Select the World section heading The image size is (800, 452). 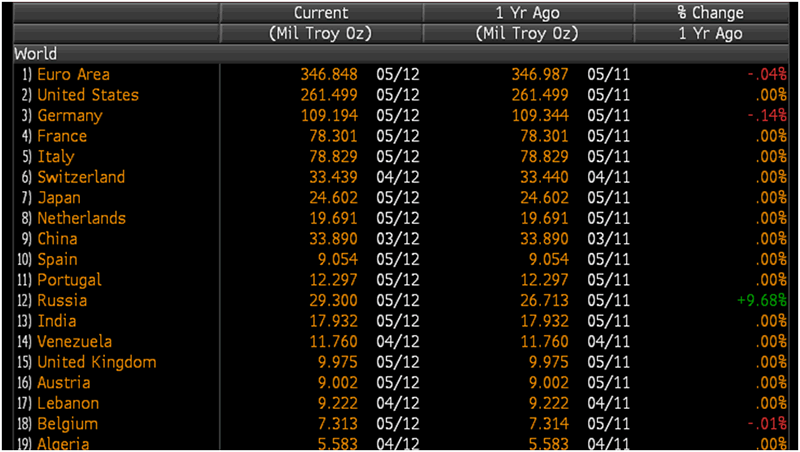[x=35, y=54]
